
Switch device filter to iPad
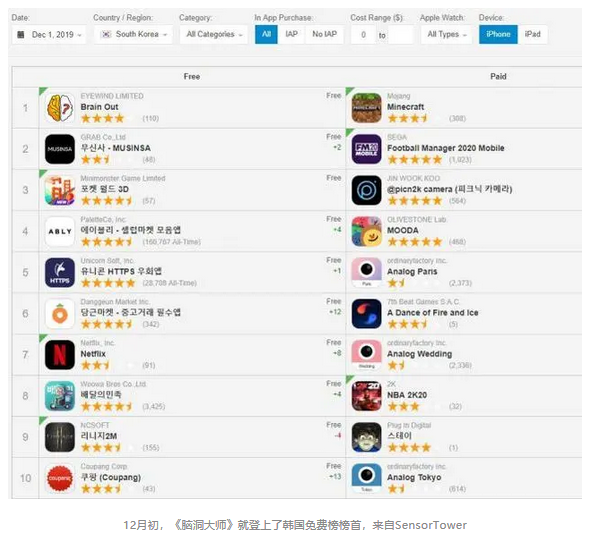click(532, 34)
